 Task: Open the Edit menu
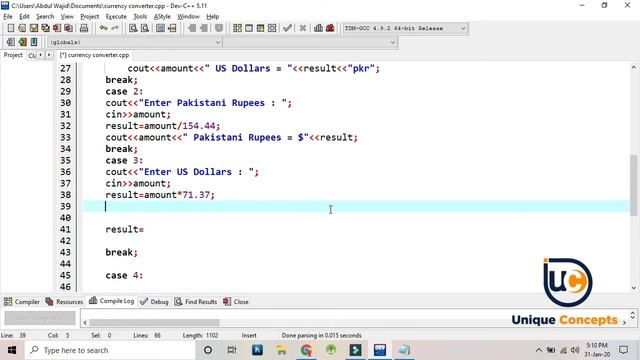point(24,16)
